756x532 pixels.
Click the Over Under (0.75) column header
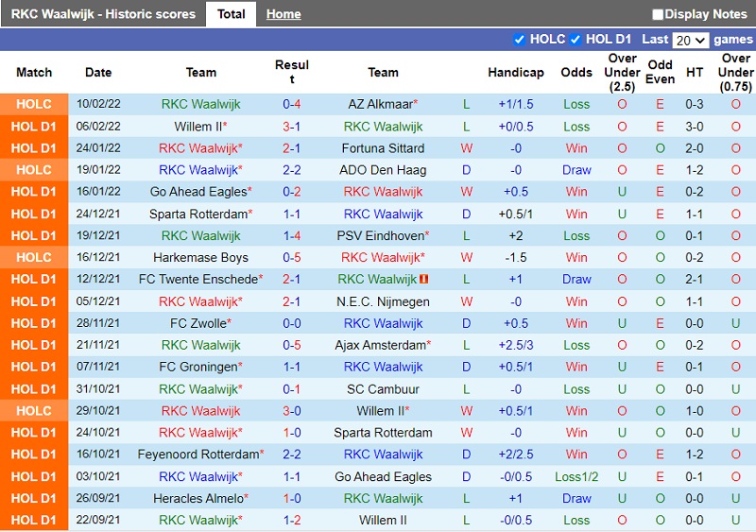tap(735, 73)
